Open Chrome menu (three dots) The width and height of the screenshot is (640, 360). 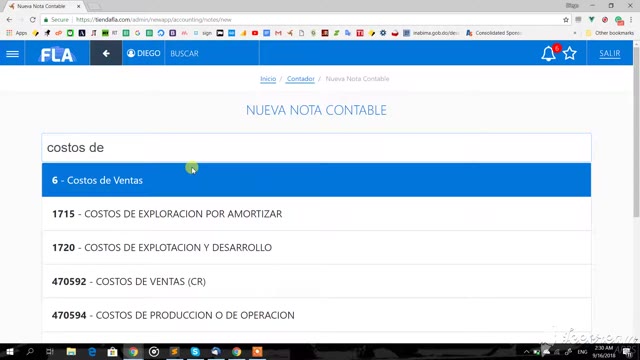pyautogui.click(x=631, y=20)
